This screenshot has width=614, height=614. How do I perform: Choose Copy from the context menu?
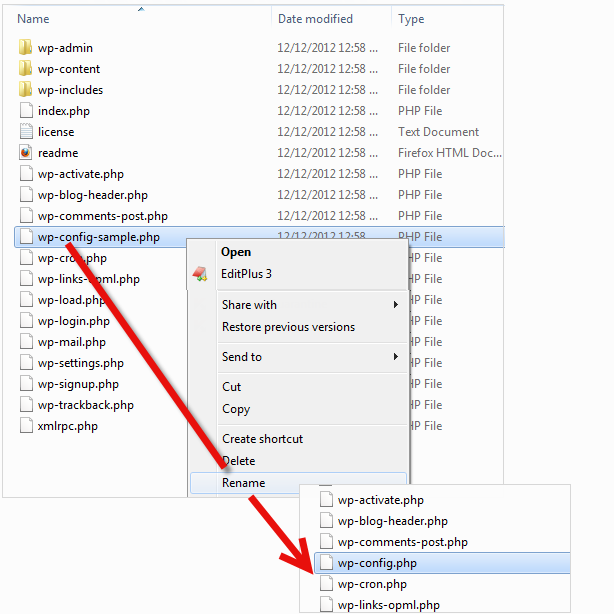236,409
